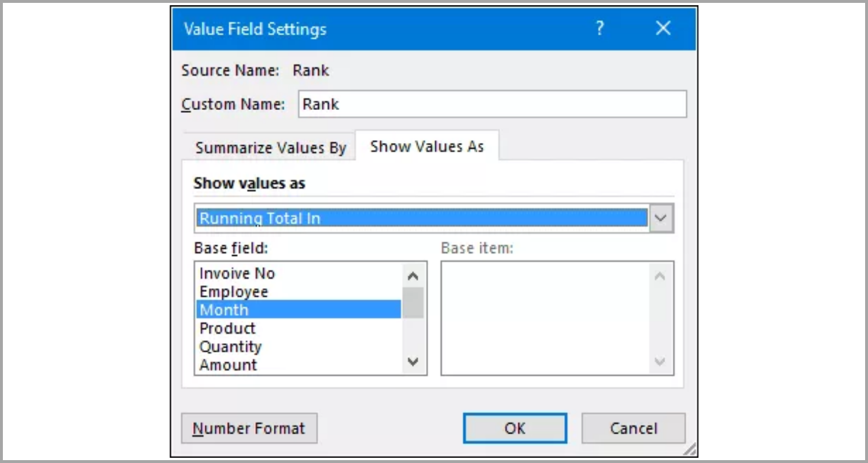Dismiss the dialog with Cancel

tap(633, 428)
